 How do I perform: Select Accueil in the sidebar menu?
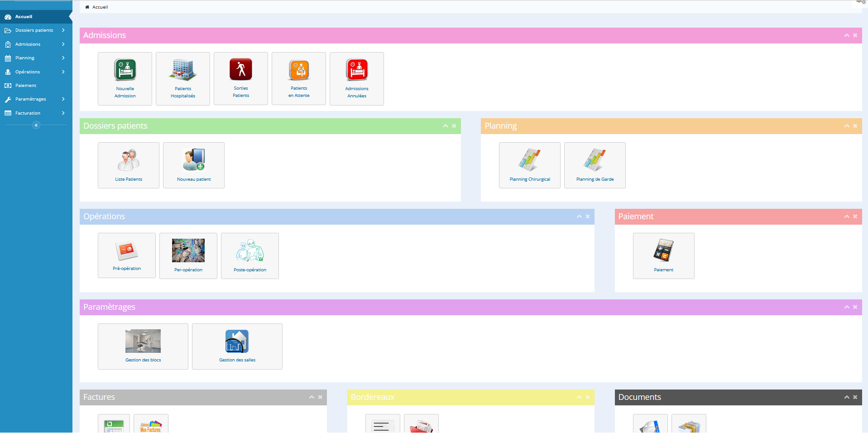tap(24, 17)
